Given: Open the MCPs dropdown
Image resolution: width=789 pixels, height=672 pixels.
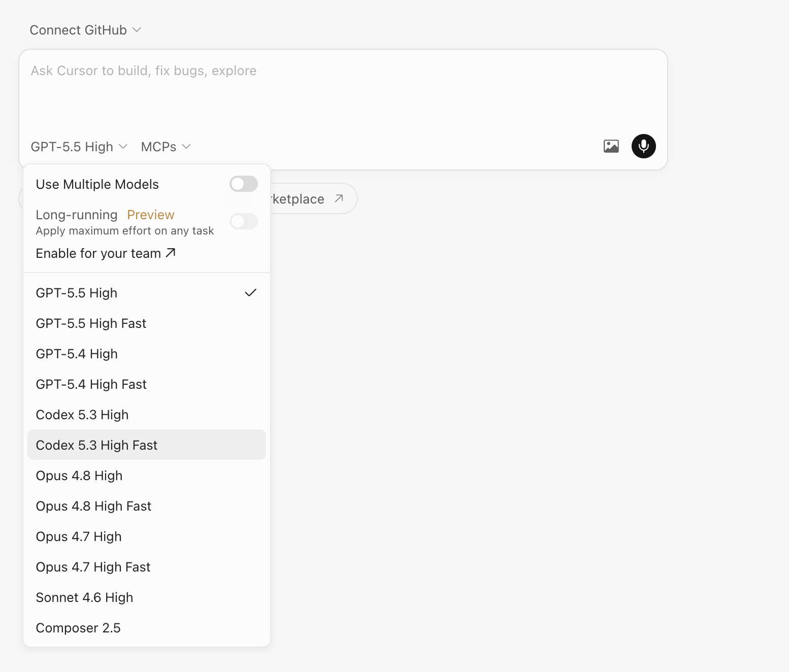Looking at the screenshot, I should [x=166, y=147].
